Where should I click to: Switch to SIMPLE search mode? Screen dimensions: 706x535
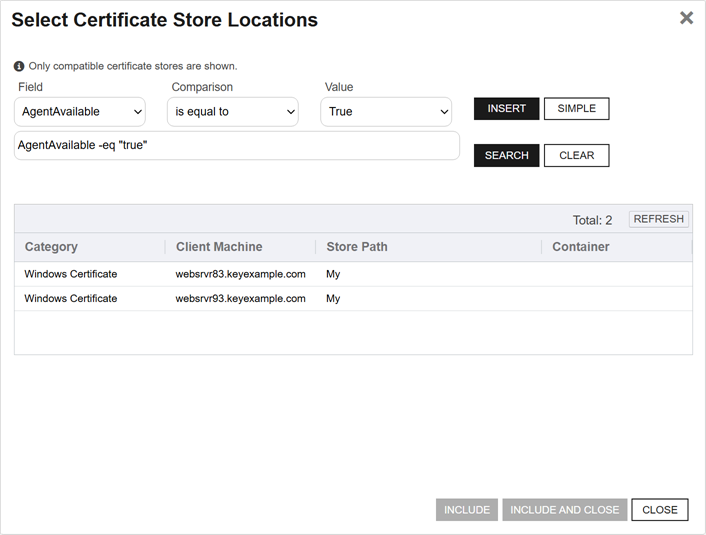click(x=576, y=109)
